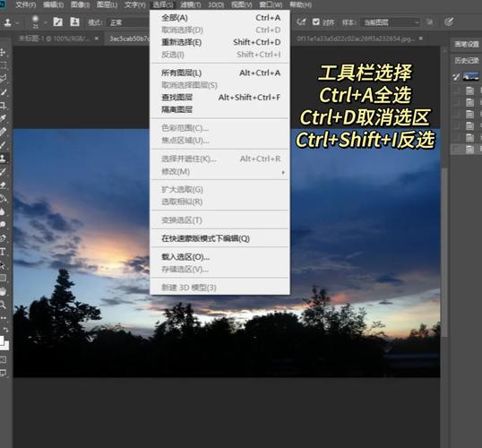482x448 pixels.
Task: Open the edit toolbar three-dots button
Action: pyautogui.click(x=3, y=317)
